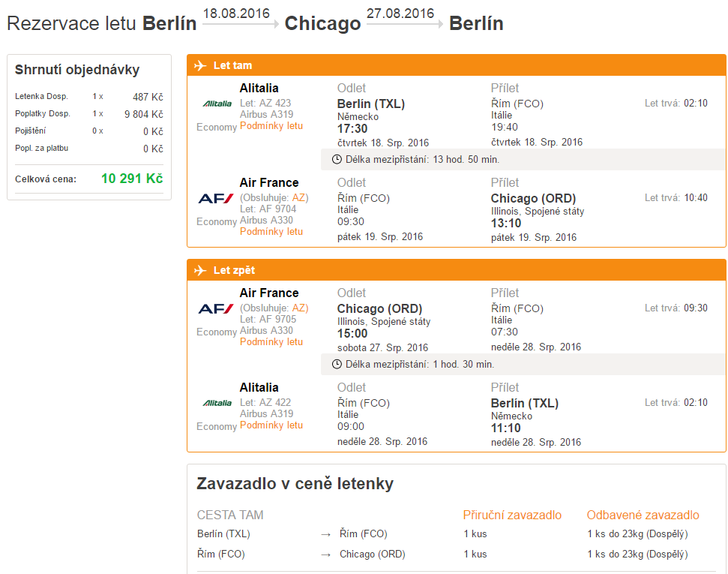Click the AZ operator link on flight AF 9704

coord(298,197)
